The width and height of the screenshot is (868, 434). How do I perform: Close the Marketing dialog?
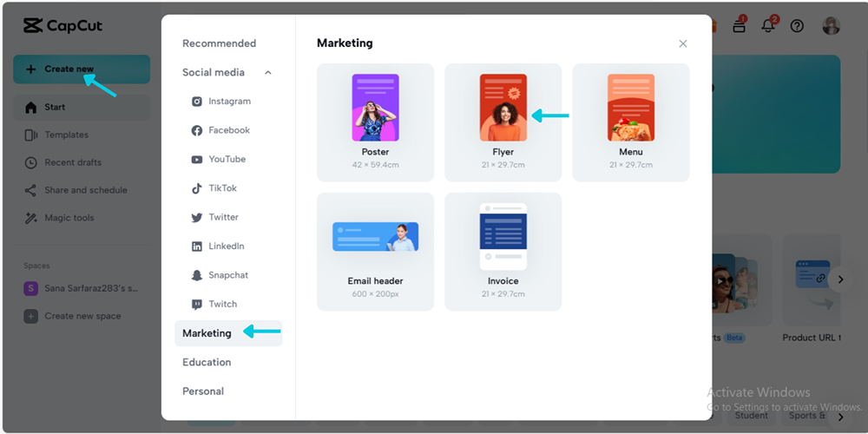[x=683, y=43]
